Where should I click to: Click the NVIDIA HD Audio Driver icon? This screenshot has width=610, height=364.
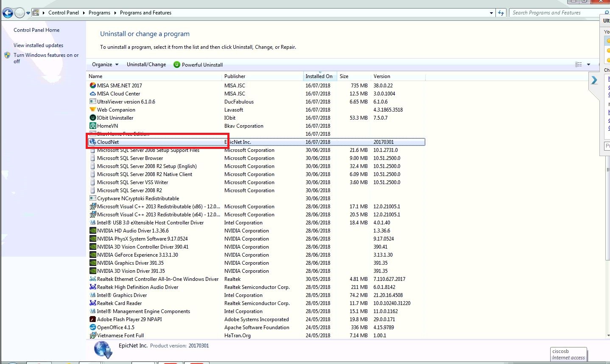(x=93, y=230)
